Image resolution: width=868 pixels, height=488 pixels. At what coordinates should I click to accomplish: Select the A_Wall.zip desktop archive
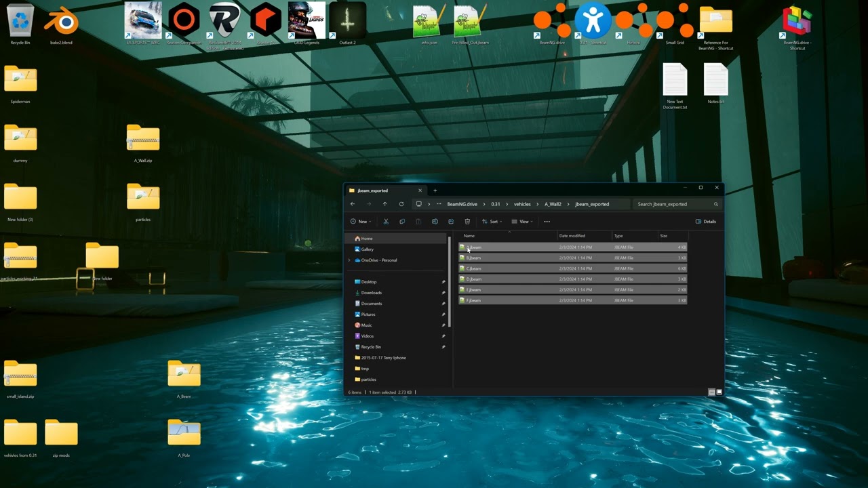point(143,143)
